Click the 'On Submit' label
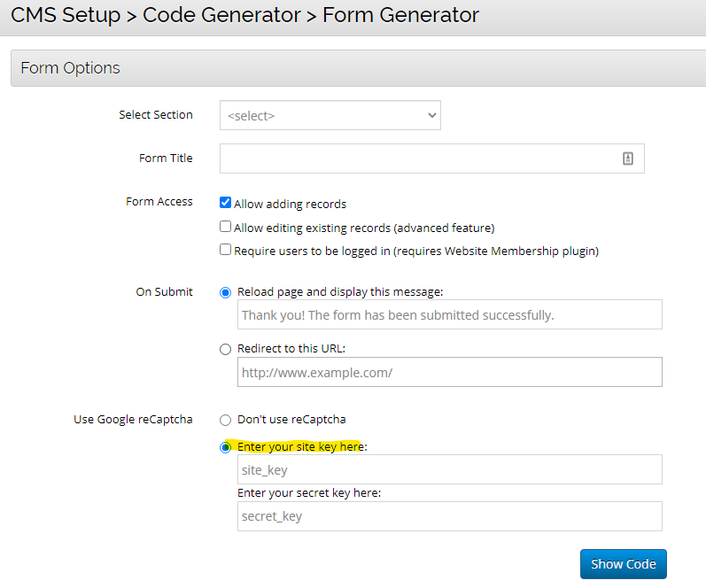 [165, 291]
